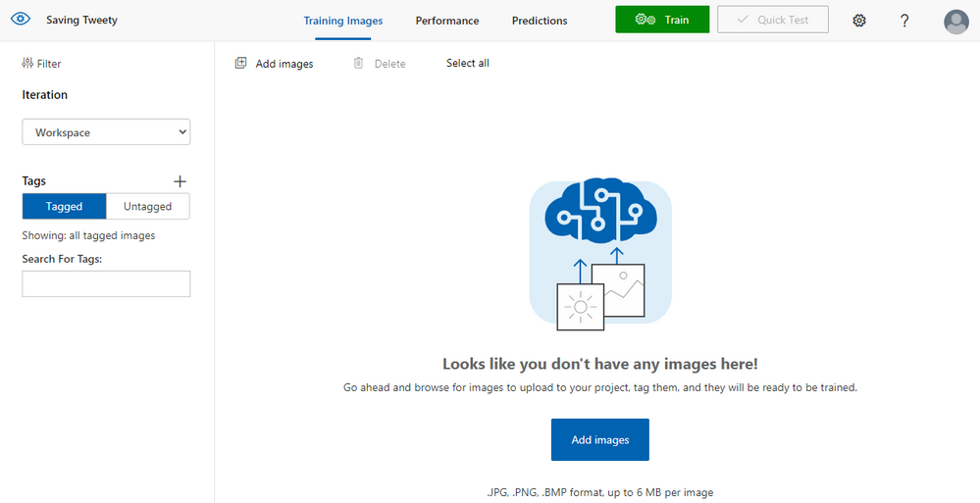980x503 pixels.
Task: Click Select all in toolbar
Action: [468, 63]
